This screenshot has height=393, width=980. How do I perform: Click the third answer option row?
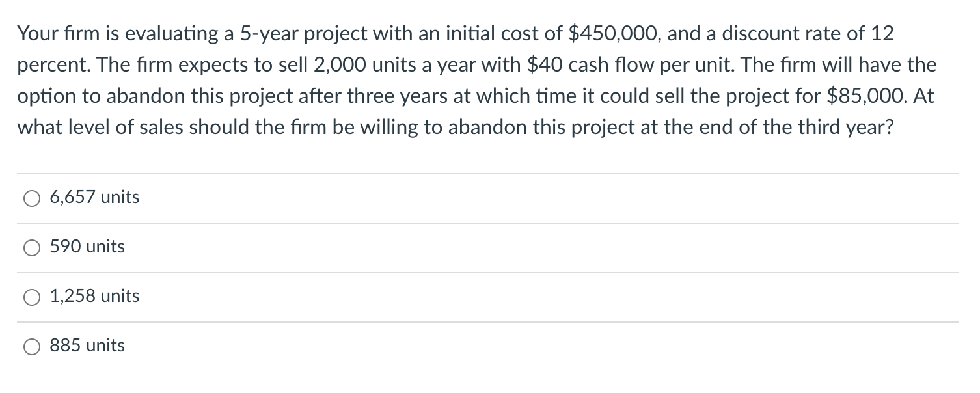click(x=456, y=297)
